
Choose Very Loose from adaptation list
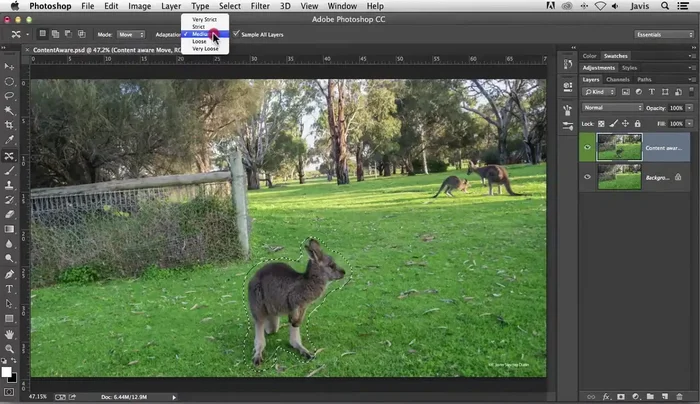tap(205, 48)
